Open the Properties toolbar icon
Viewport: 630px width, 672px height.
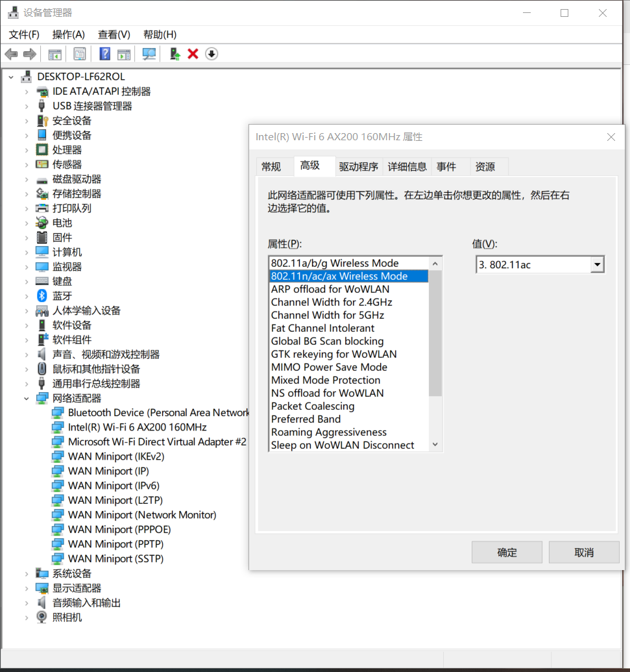coord(80,54)
